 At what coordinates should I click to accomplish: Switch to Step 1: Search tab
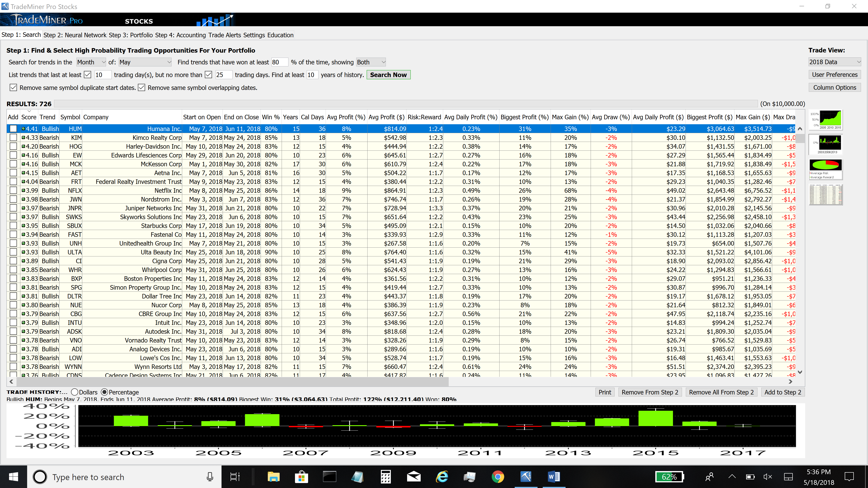click(x=21, y=35)
